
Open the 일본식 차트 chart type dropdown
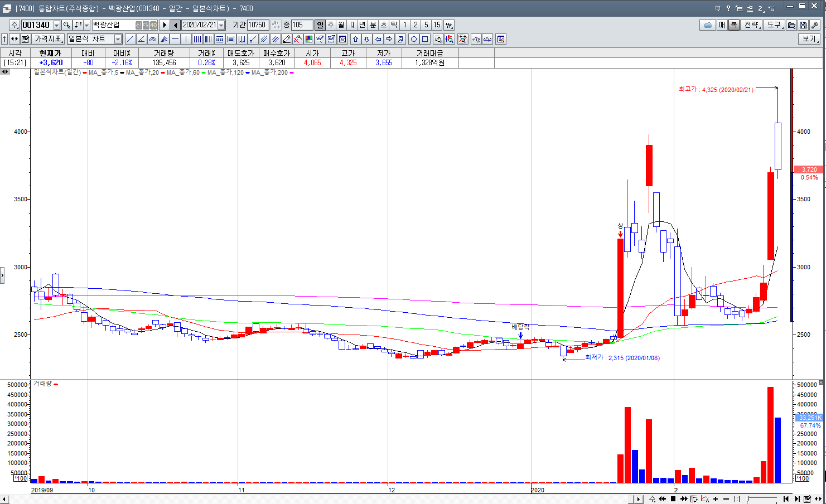point(118,39)
